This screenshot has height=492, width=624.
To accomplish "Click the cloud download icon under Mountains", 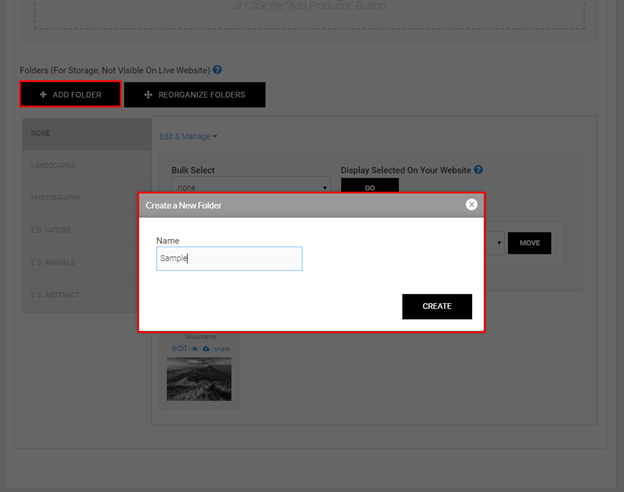I will coord(205,348).
